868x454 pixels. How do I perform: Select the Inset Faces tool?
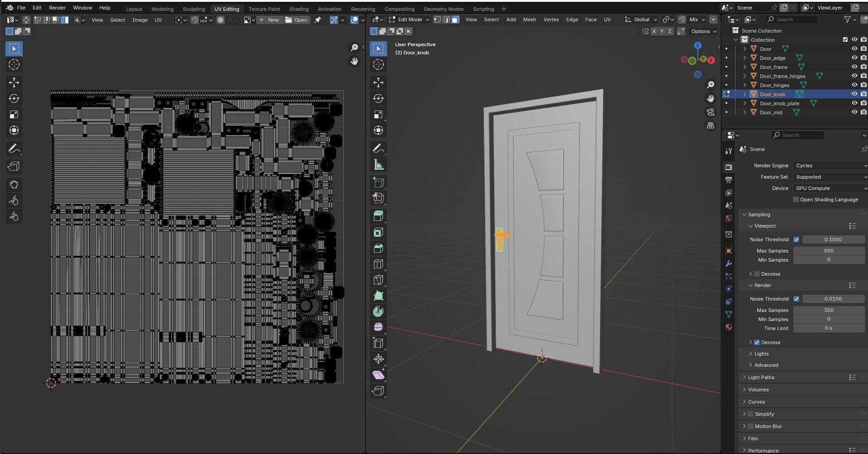pos(378,232)
